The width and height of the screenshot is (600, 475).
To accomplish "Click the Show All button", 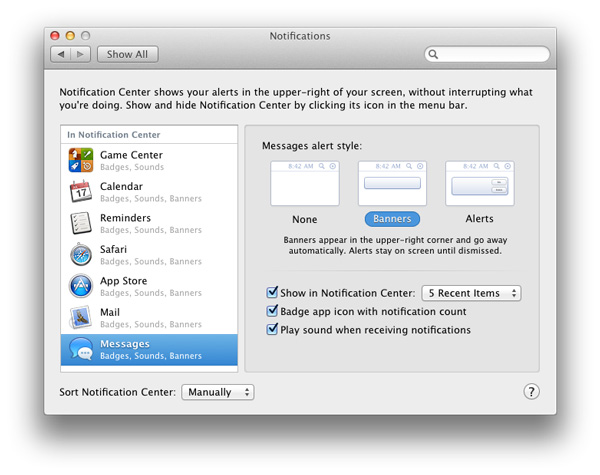I will click(127, 54).
